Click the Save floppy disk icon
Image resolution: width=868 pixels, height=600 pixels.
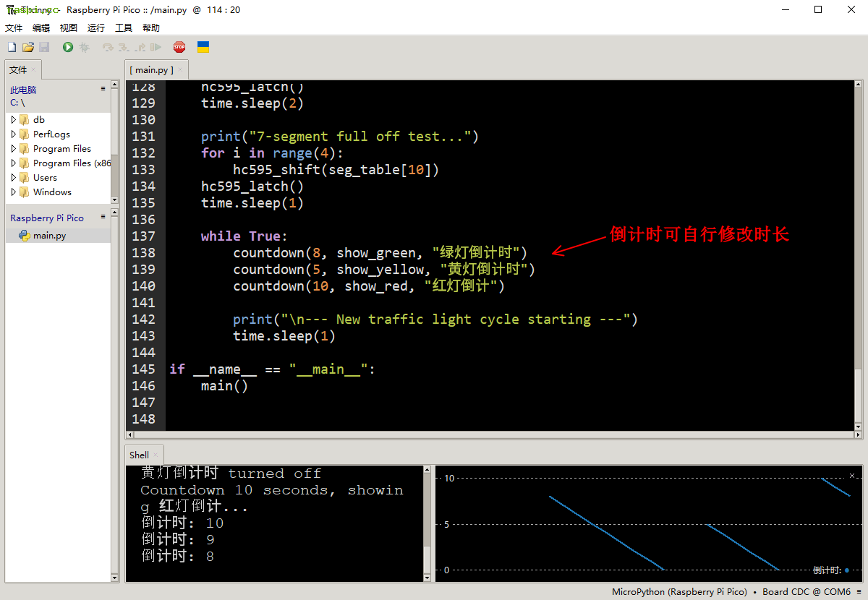pos(44,47)
